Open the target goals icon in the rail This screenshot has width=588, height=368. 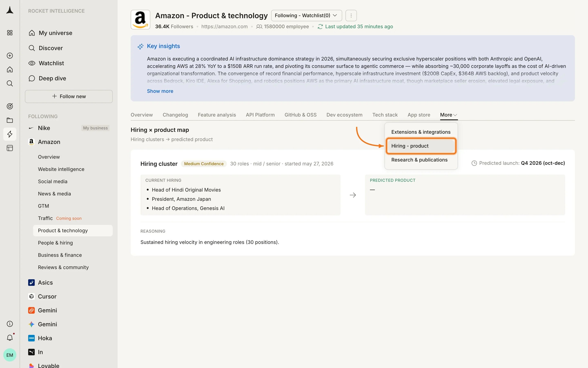[x=10, y=106]
